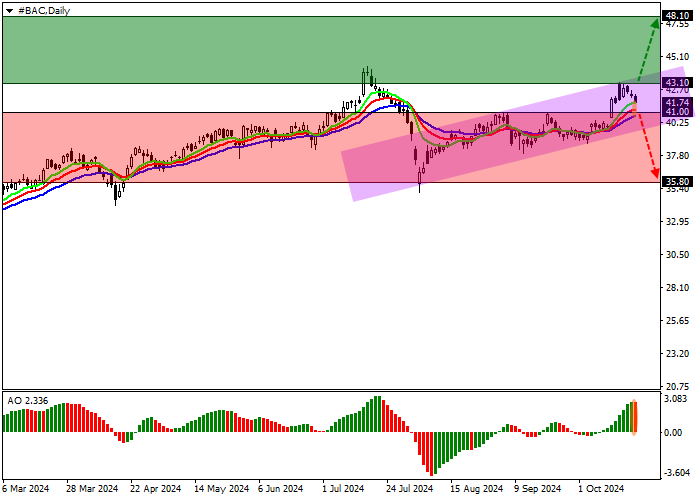The width and height of the screenshot is (700, 500).
Task: Select the 41.00 price level label
Action: tap(677, 112)
